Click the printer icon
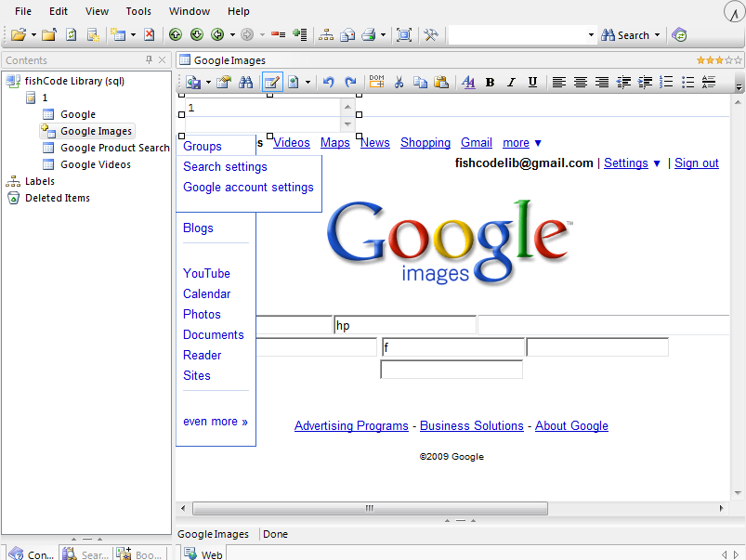Viewport: 746px width, 560px height. pyautogui.click(x=369, y=34)
